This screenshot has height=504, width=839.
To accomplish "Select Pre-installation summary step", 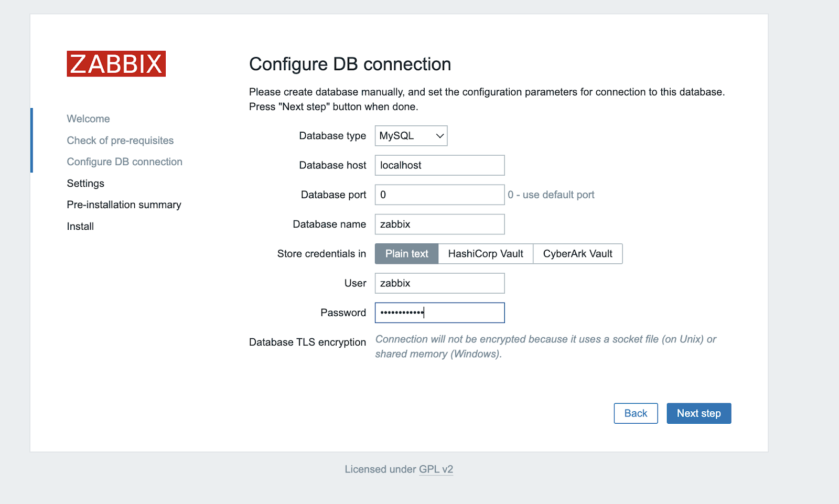I will tap(124, 205).
